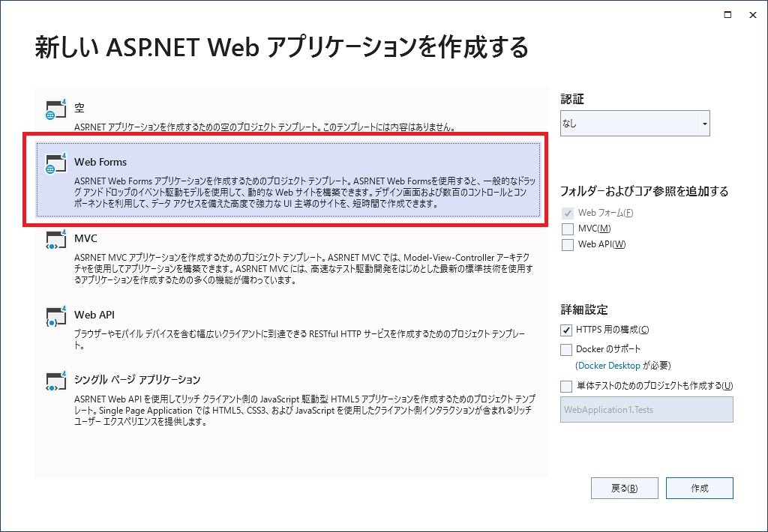Click the Web フォーム(F) checkbox
768x532 pixels.
[x=567, y=213]
